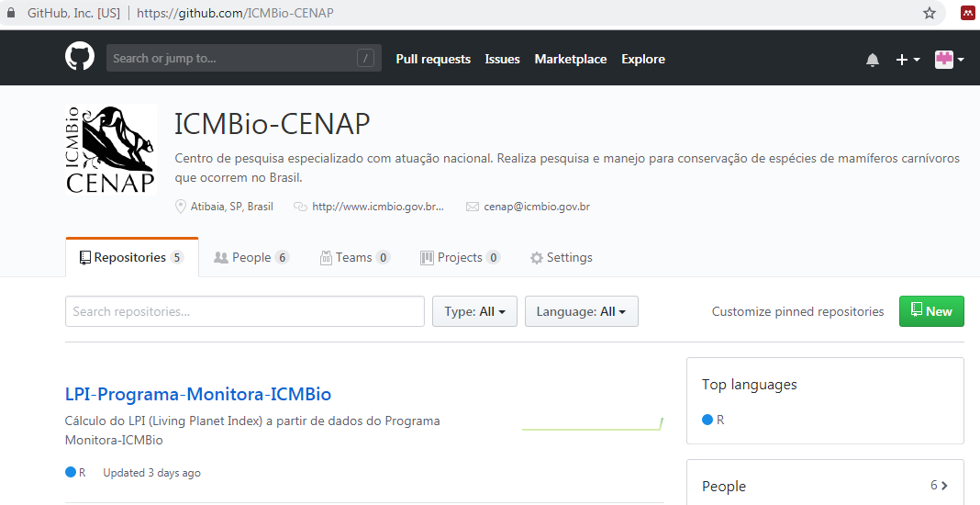
Task: Click the location pin icon
Action: (181, 207)
